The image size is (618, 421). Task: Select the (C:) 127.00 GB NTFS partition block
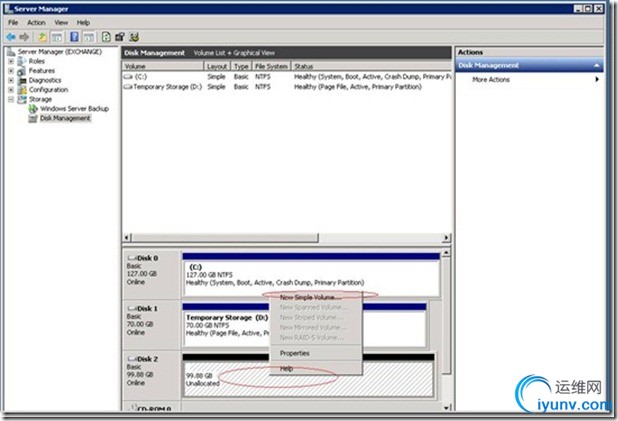tap(311, 275)
